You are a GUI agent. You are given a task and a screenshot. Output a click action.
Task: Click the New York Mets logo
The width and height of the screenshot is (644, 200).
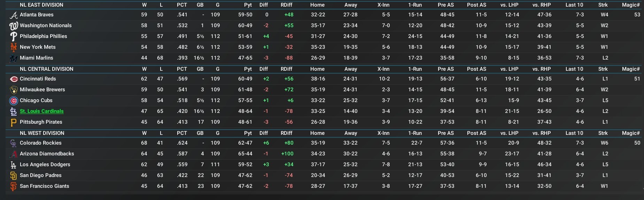pyautogui.click(x=13, y=47)
